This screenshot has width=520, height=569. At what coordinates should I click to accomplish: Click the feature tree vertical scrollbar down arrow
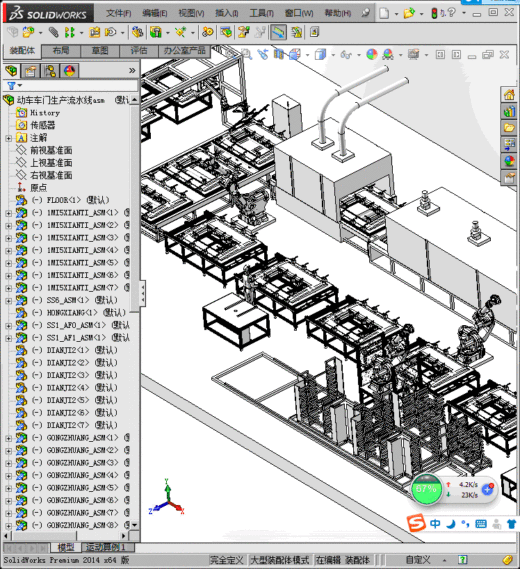135,525
